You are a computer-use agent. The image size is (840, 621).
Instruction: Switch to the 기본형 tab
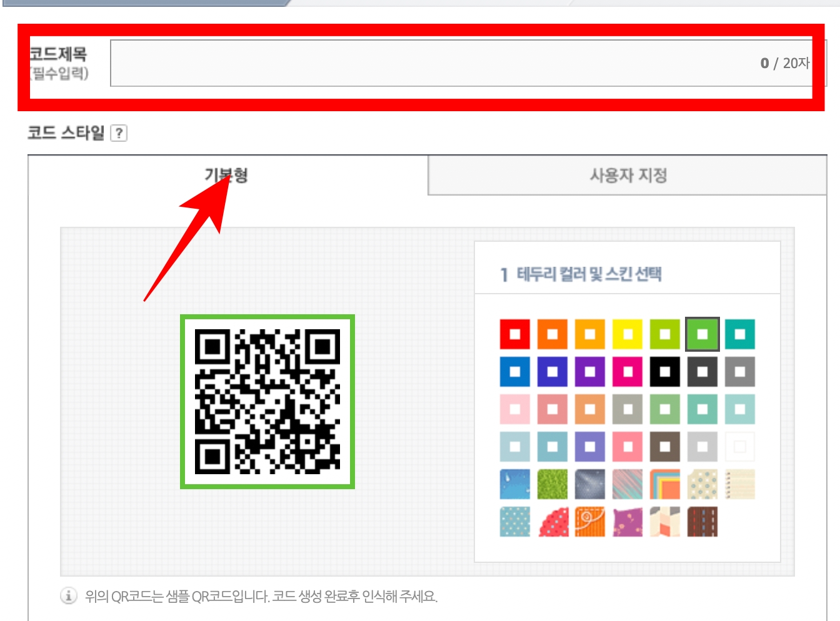tap(228, 175)
